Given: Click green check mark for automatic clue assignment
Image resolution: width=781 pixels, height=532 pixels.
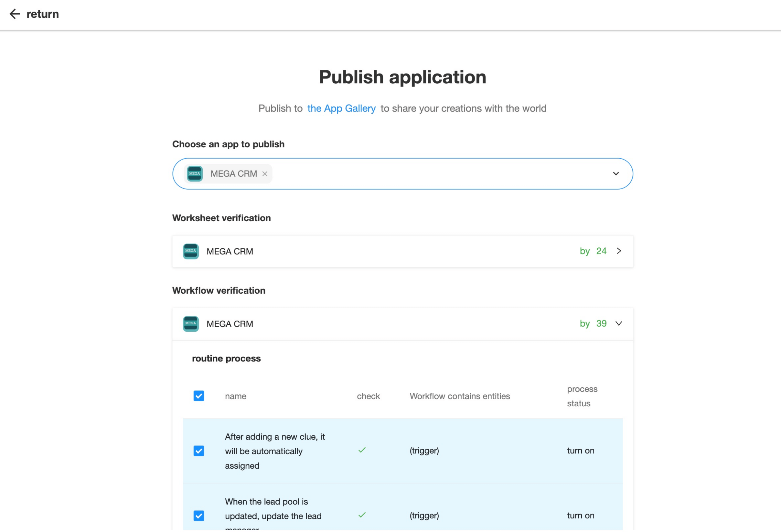Looking at the screenshot, I should click(362, 450).
